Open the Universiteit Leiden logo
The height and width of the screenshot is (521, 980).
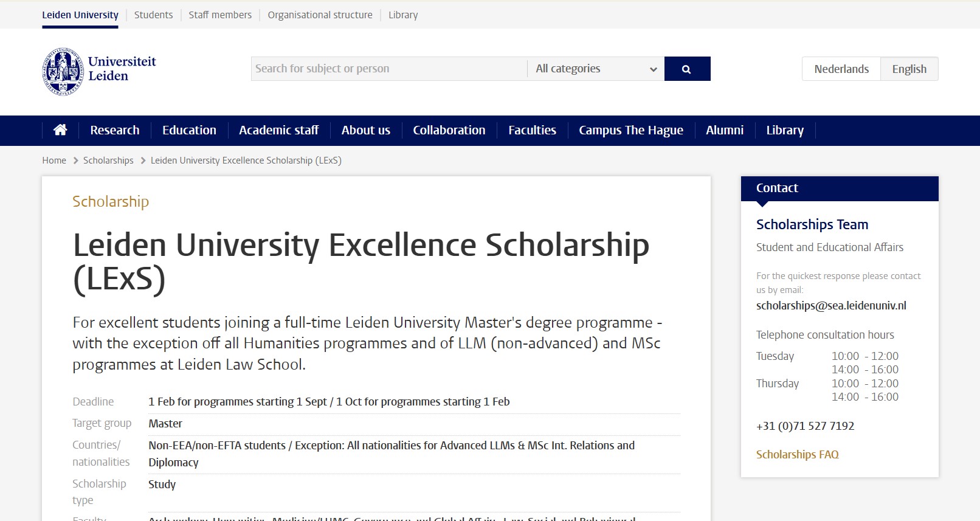pyautogui.click(x=99, y=71)
